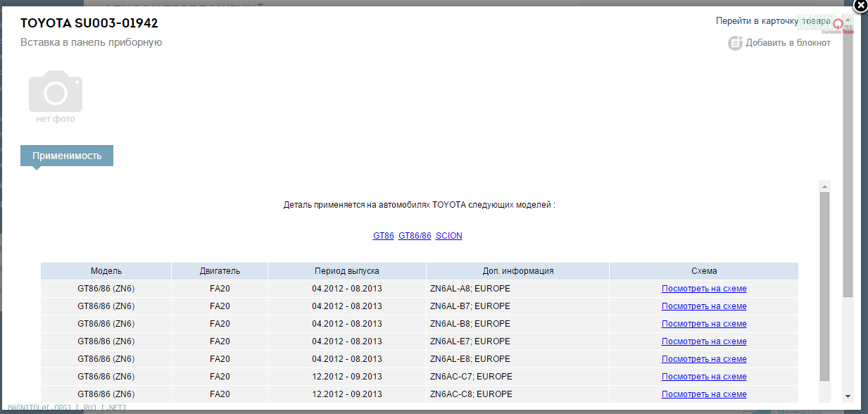Click the TOYOTA SU003-01942 title
Screen dimensions: 868x414
click(89, 23)
